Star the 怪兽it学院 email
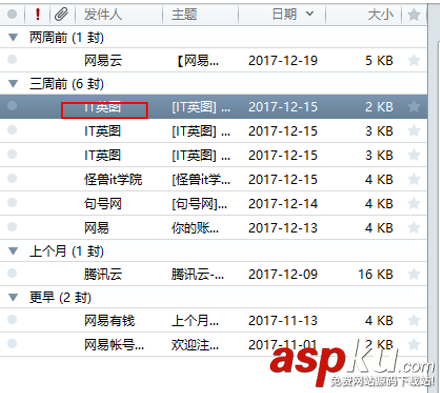 coord(414,179)
